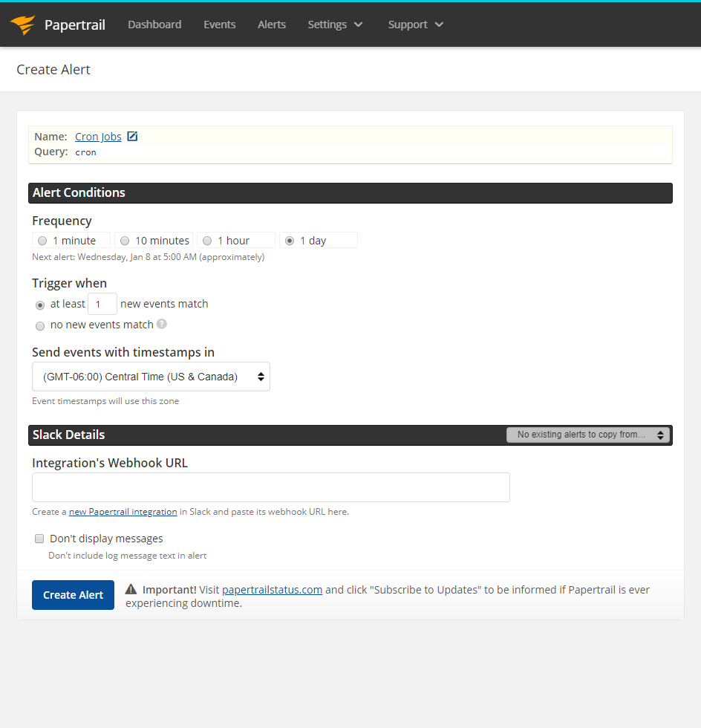
Task: Select the 10 minutes frequency
Action: pos(125,240)
